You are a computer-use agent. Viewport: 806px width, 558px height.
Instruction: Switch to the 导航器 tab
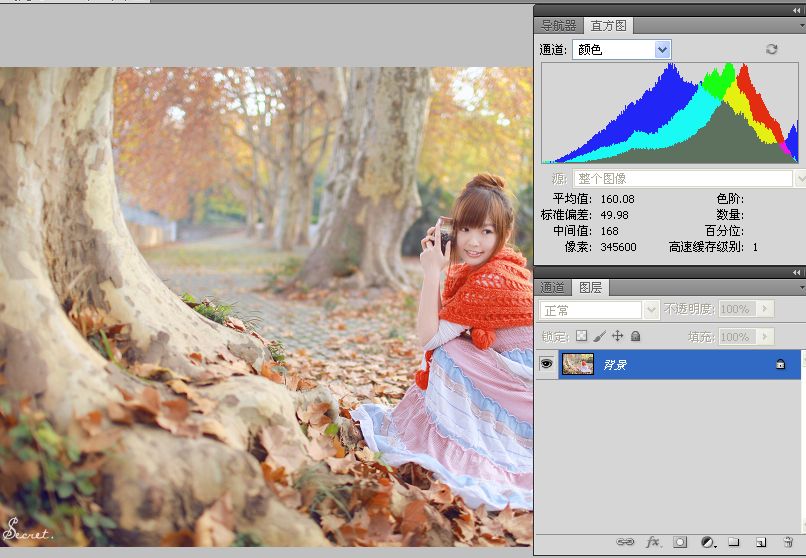(x=559, y=26)
